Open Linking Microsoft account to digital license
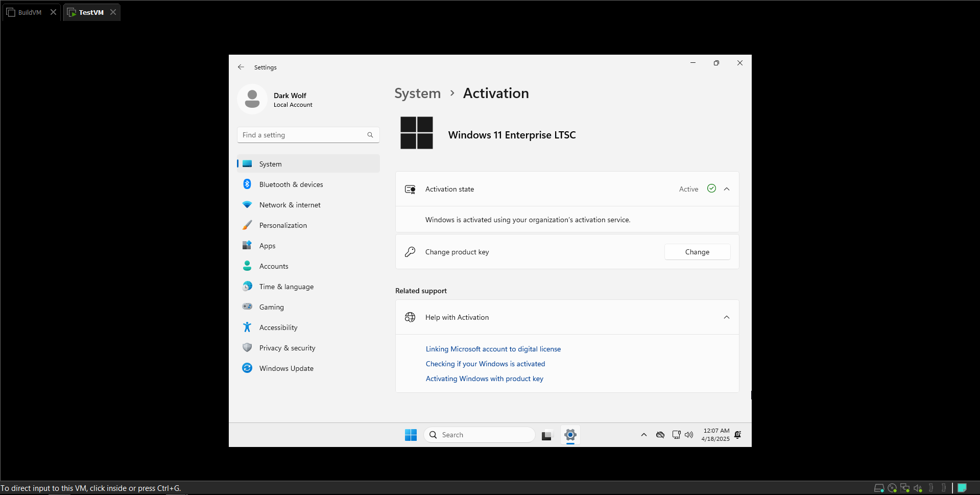The image size is (980, 495). click(493, 349)
